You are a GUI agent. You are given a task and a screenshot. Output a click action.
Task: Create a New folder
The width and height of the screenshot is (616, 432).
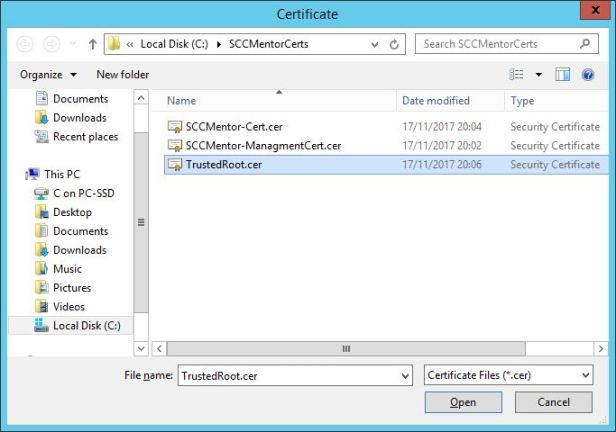coord(123,75)
